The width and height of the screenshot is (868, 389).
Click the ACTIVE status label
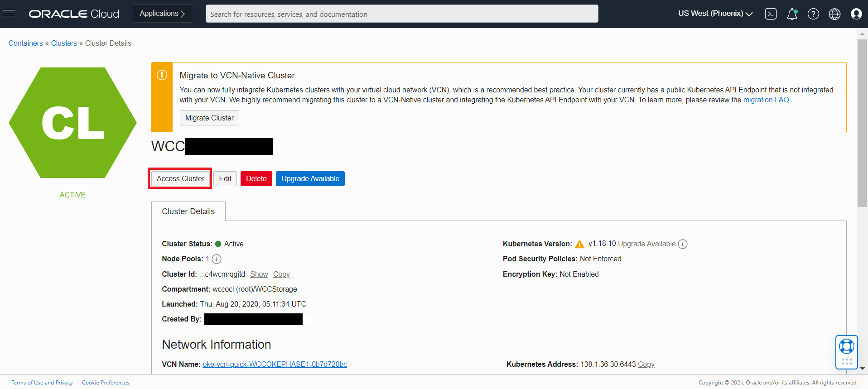72,195
